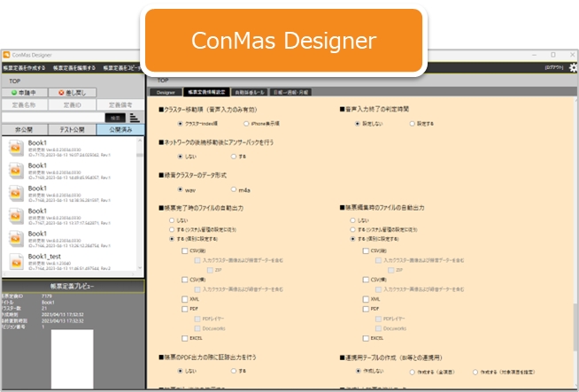The width and height of the screenshot is (579, 392).
Task: Click the black 検索 search button
Action: click(x=115, y=118)
